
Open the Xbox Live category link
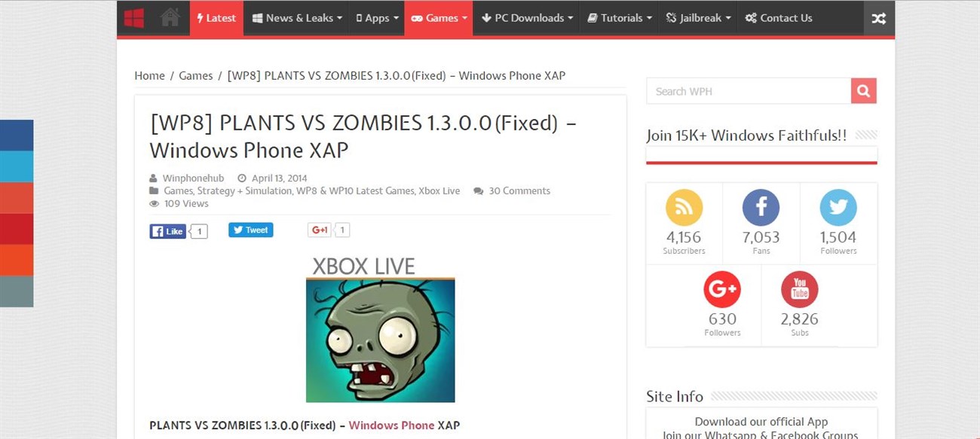(x=439, y=191)
